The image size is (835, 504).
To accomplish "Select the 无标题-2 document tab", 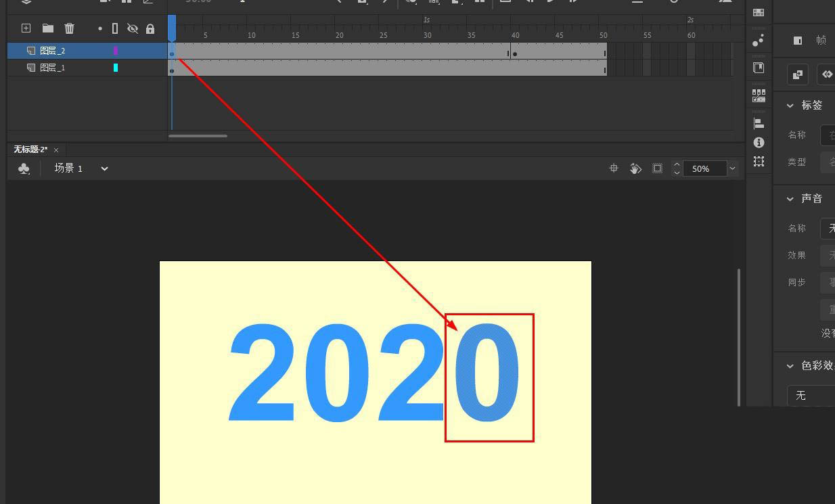I will pyautogui.click(x=30, y=150).
